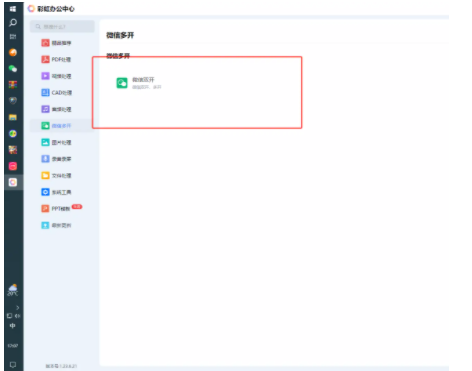Open the teal image processing sidebar item
The width and height of the screenshot is (472, 371).
(x=56, y=142)
